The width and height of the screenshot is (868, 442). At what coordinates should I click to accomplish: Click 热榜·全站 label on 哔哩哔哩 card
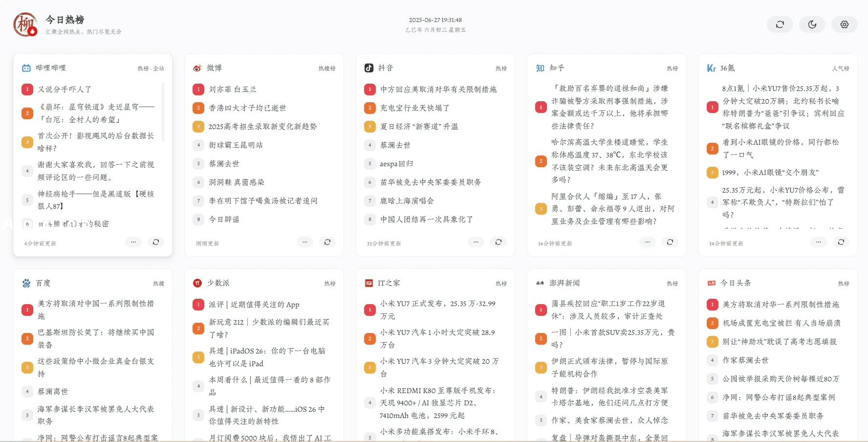(151, 68)
